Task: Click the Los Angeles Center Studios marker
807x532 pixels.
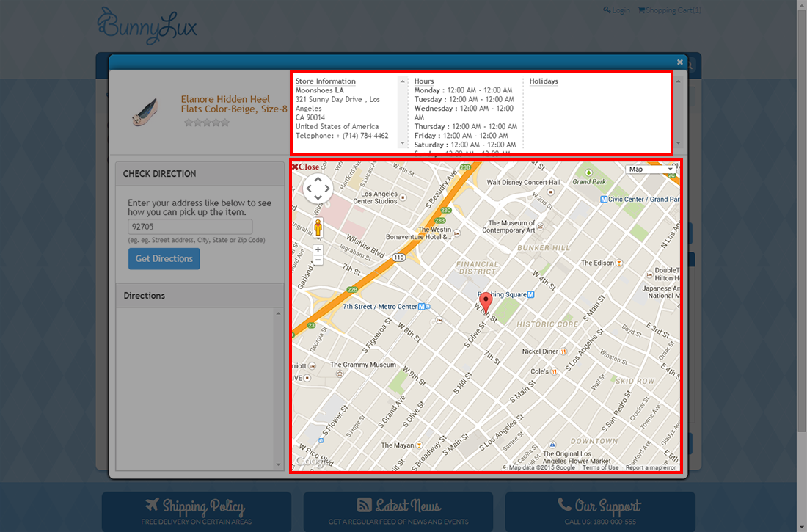Action: (403, 198)
